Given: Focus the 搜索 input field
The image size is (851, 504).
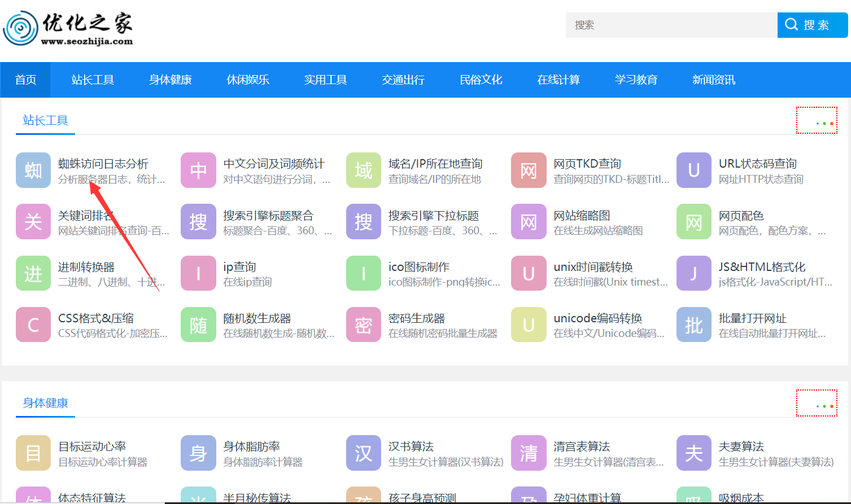Looking at the screenshot, I should coord(671,25).
